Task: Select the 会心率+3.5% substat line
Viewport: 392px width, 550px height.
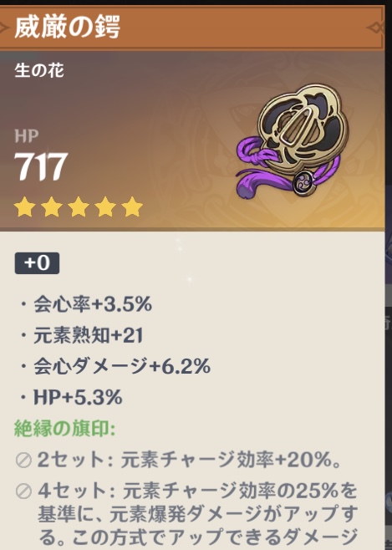Action: point(86,304)
